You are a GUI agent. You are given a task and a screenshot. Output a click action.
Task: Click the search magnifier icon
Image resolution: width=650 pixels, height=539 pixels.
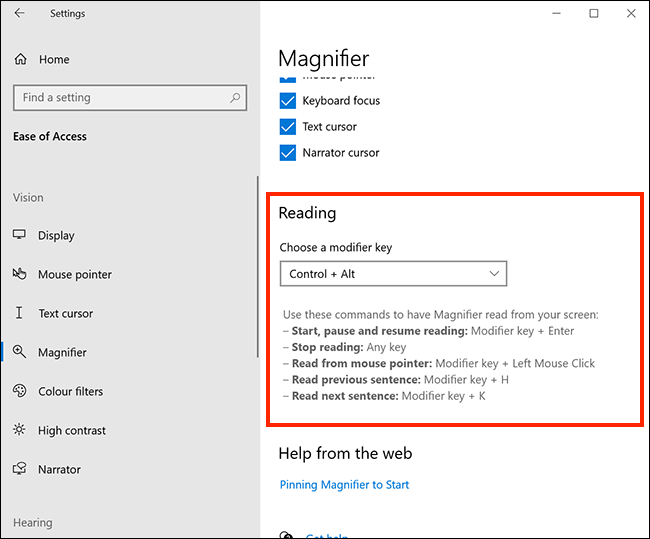pyautogui.click(x=235, y=98)
